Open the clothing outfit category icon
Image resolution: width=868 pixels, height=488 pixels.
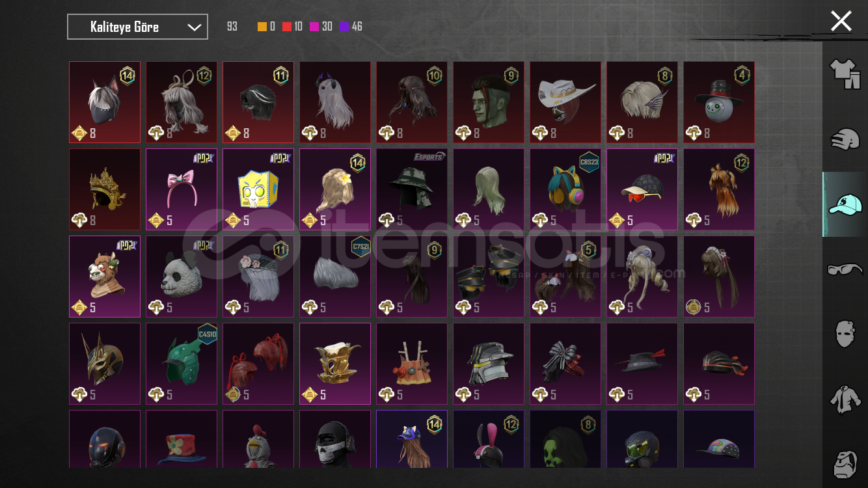point(845,74)
